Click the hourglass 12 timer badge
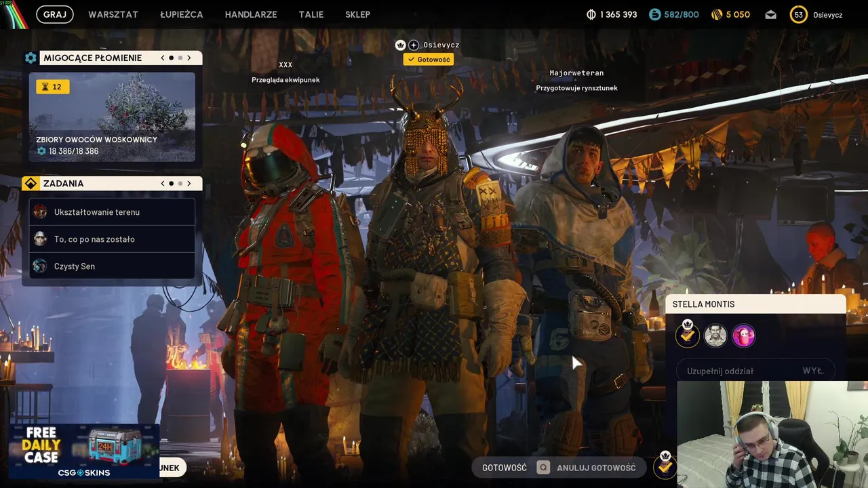The image size is (868, 488). coord(52,87)
